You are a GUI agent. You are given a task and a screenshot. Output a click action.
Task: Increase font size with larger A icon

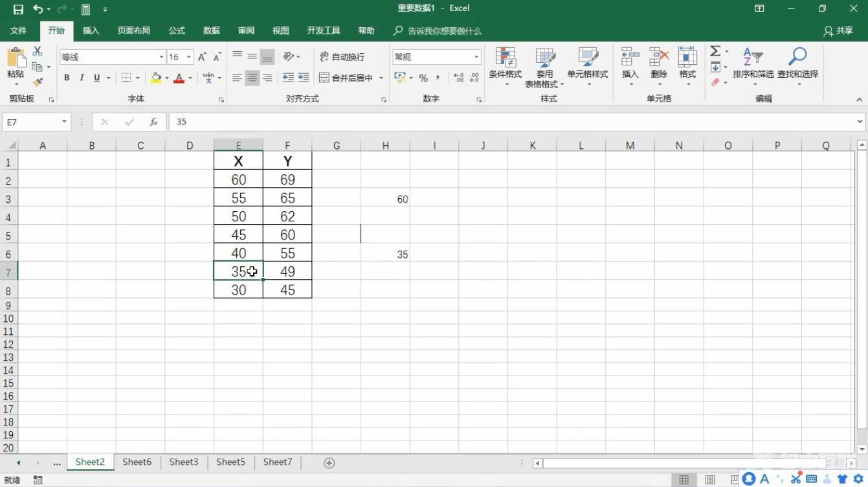[x=203, y=57]
